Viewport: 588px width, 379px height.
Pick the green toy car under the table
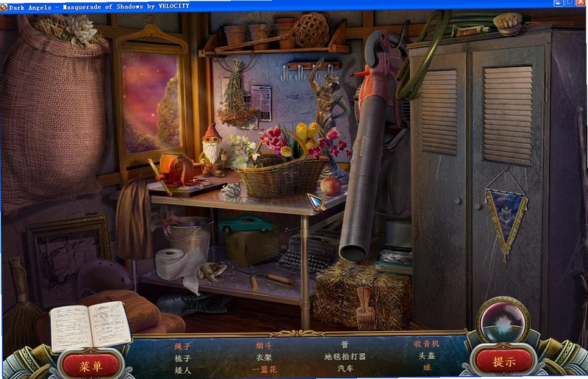point(246,223)
